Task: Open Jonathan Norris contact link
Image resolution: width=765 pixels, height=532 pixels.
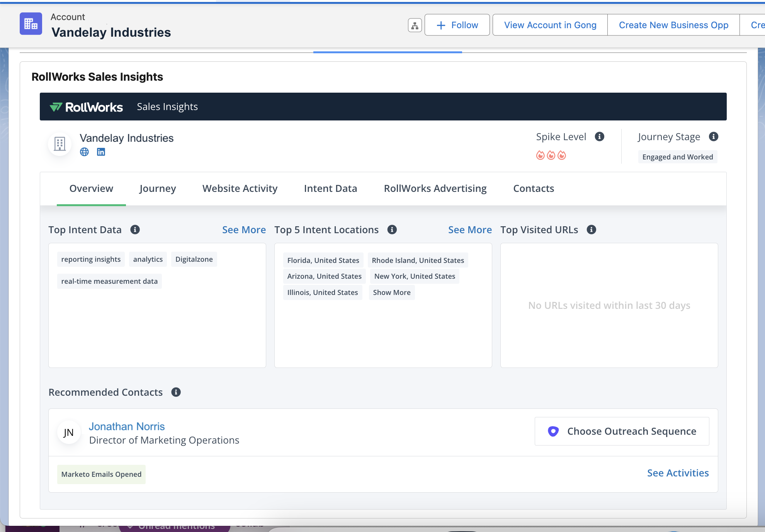Action: [x=127, y=427]
